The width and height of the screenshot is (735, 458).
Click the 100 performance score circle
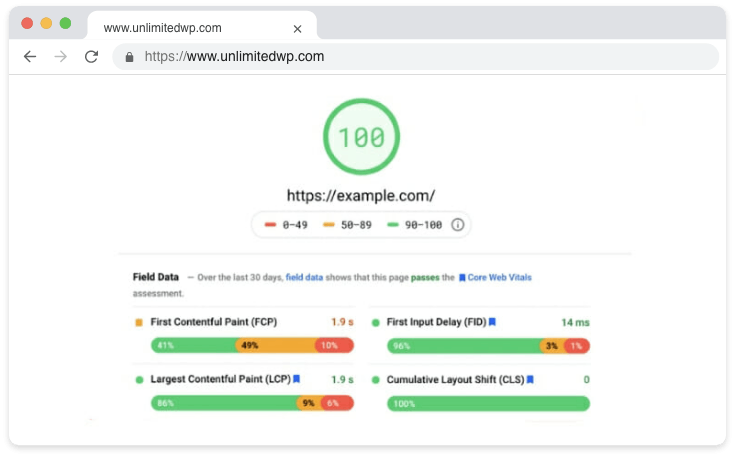(x=361, y=137)
